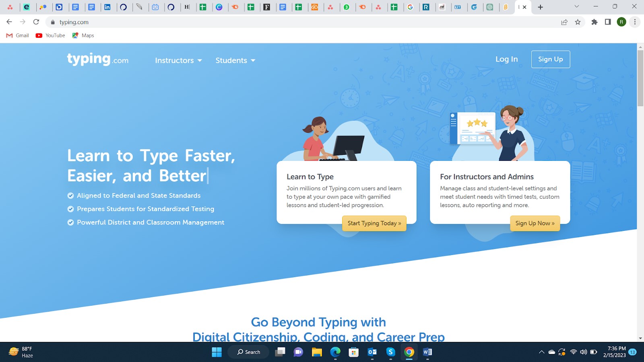Image resolution: width=644 pixels, height=362 pixels.
Task: Expand the Students dropdown menu
Action: [235, 60]
